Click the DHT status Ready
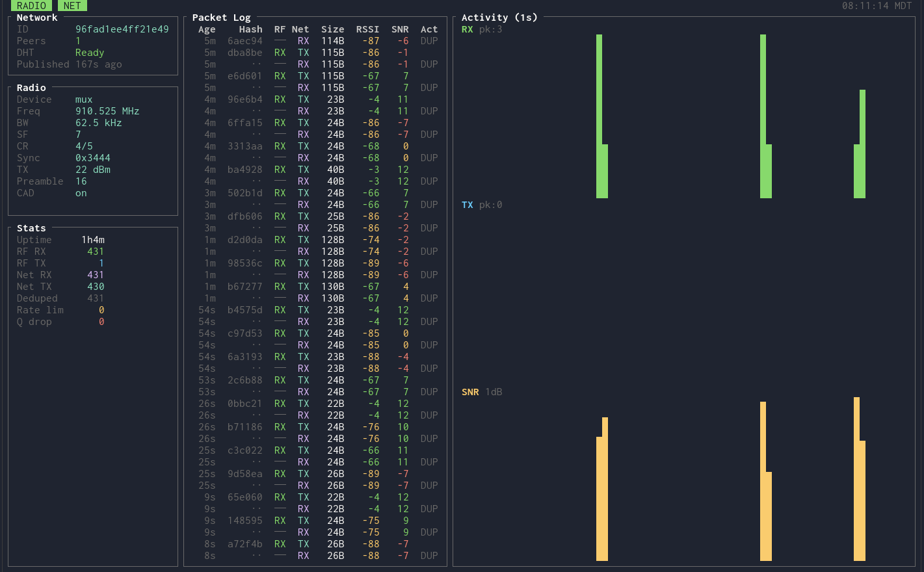Viewport: 924px width, 572px height. (90, 53)
